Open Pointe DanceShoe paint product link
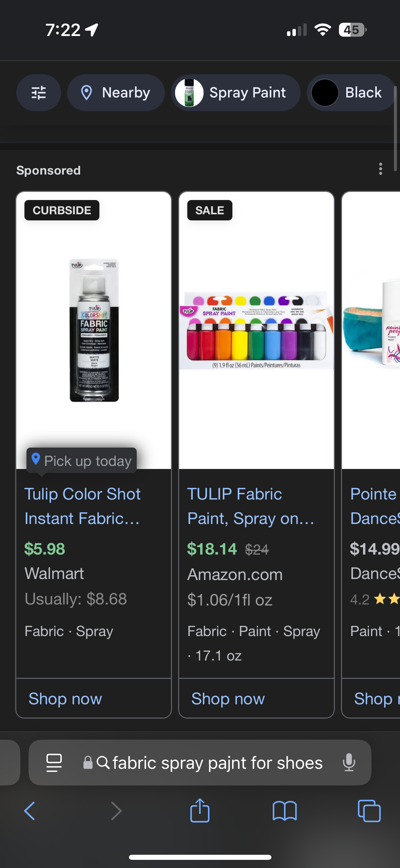This screenshot has height=868, width=400. click(x=375, y=506)
